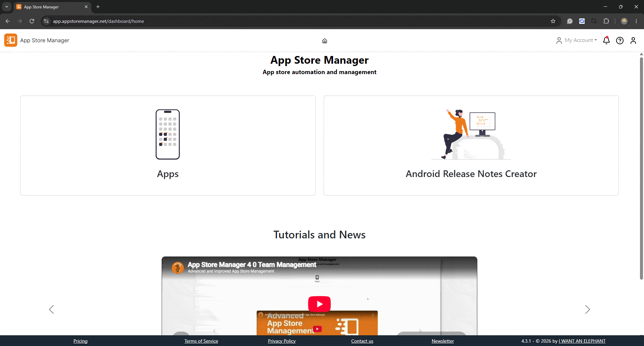Open the Apps card

click(168, 146)
